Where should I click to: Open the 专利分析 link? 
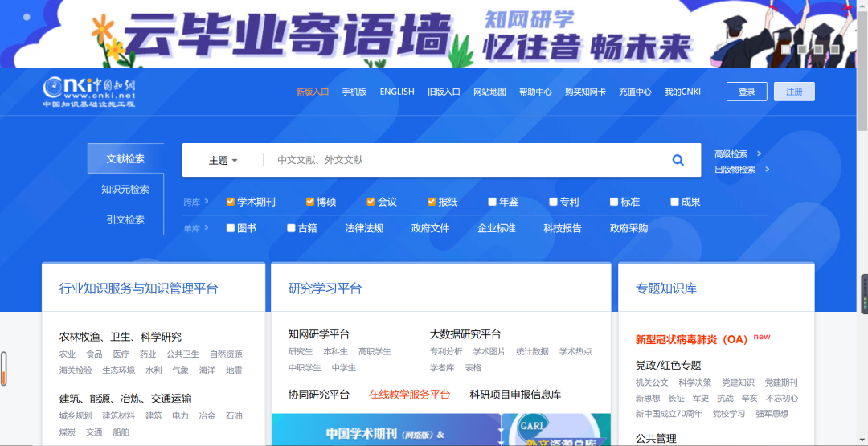pyautogui.click(x=446, y=351)
